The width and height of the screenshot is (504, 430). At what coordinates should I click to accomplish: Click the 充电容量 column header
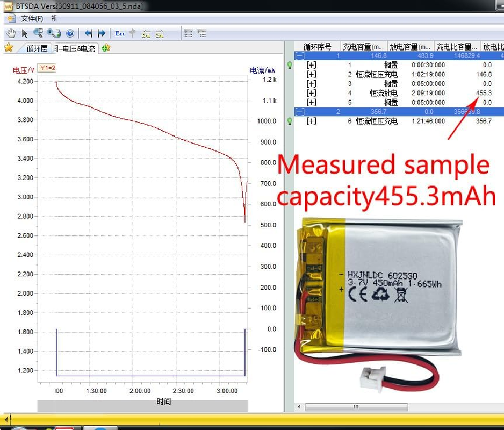click(364, 47)
